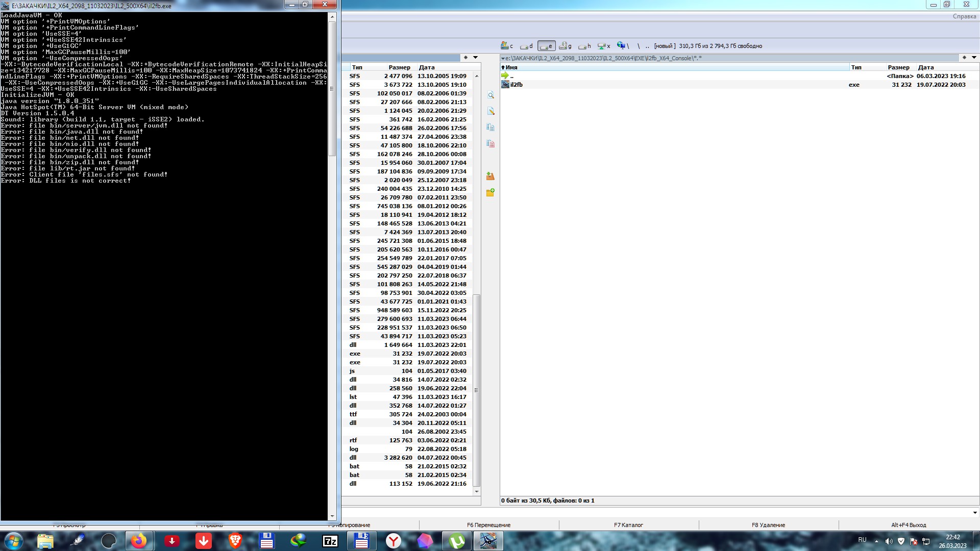This screenshot has height=551, width=980.
Task: Select network drive x button
Action: coord(604,46)
